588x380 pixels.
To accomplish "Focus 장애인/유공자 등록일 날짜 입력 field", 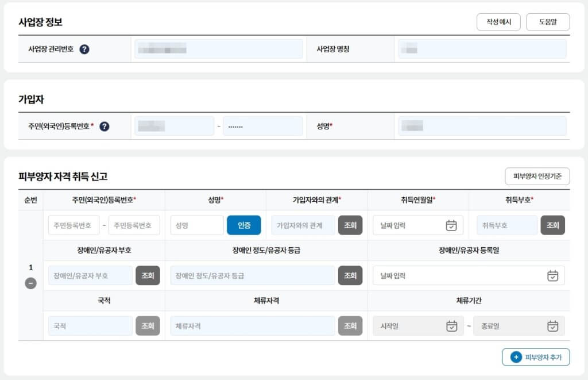I will pyautogui.click(x=469, y=275).
